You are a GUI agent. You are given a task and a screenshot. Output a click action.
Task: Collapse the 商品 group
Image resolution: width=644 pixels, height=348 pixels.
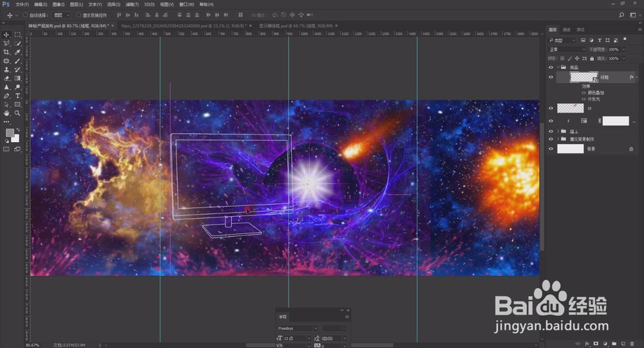tap(558, 68)
